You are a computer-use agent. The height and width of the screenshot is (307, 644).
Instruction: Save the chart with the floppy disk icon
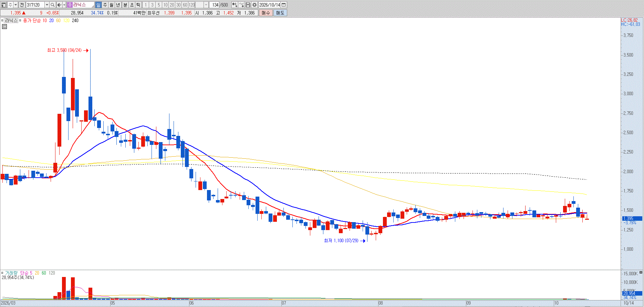tap(248, 5)
